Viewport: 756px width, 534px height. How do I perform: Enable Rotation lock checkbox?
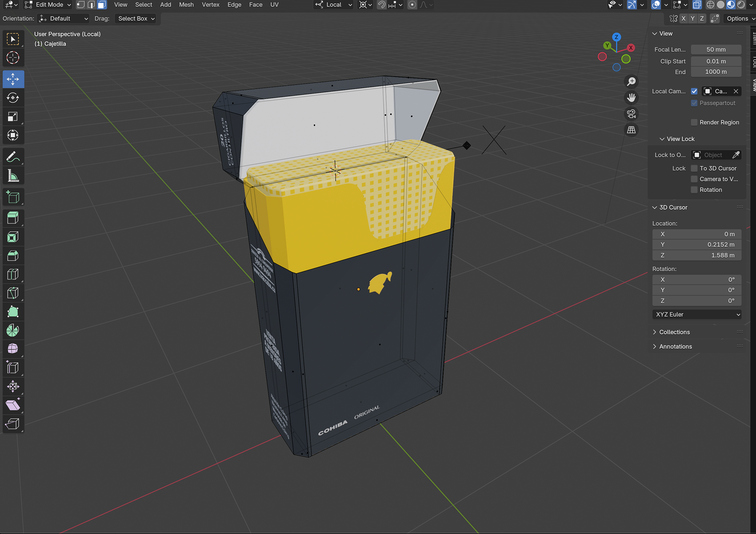point(694,190)
